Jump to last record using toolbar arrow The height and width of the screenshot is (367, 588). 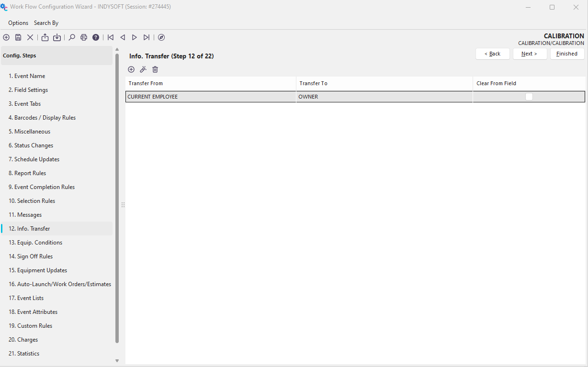(147, 37)
